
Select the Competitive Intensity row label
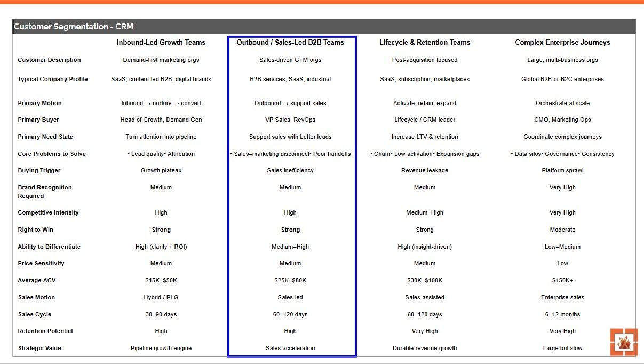point(48,212)
